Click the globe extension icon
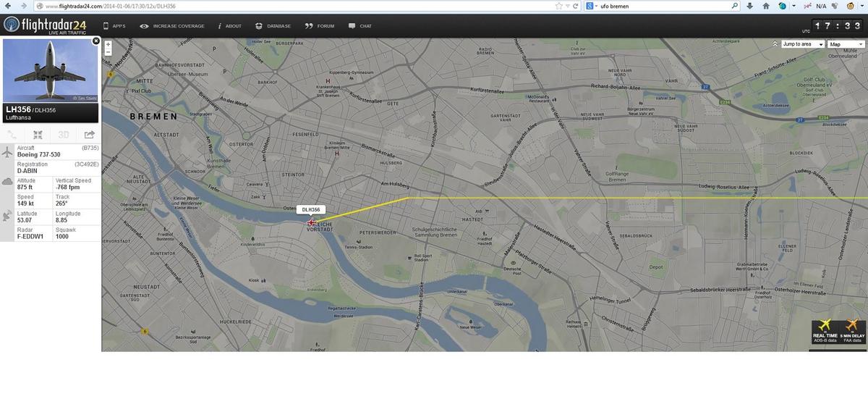This screenshot has height=407, width=868. point(783,6)
